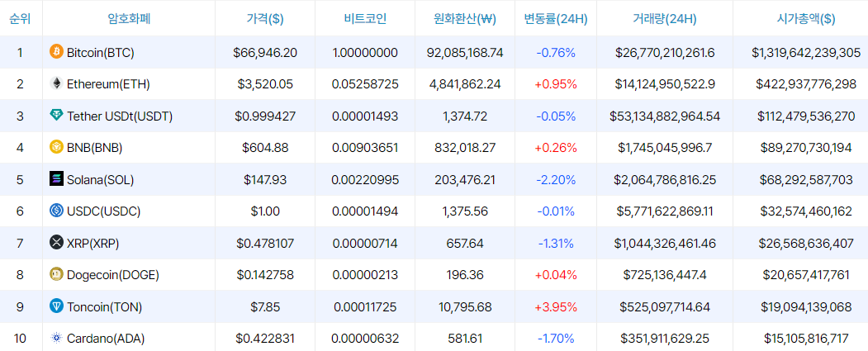Screen dimensions: 868x351
Task: Click Ethereum change rate +0.95%
Action: pos(556,85)
